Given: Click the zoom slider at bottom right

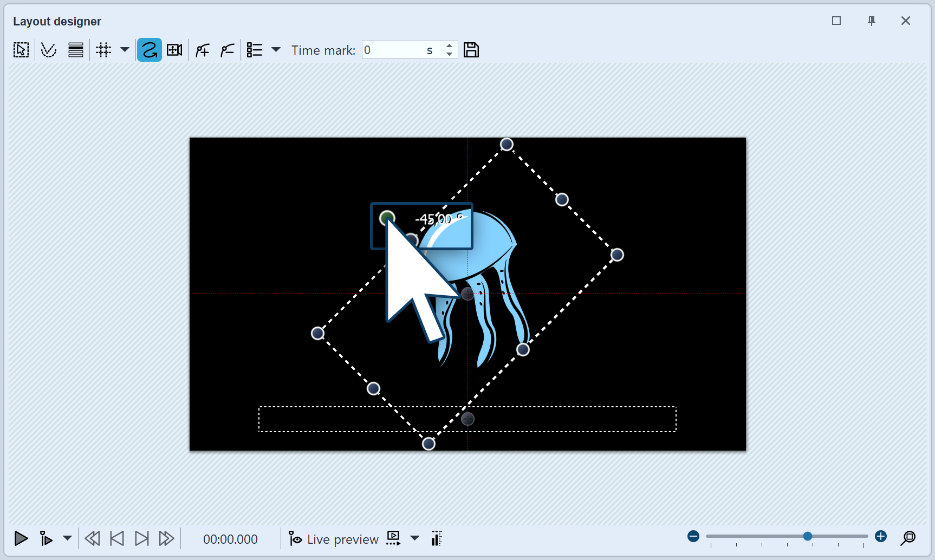Looking at the screenshot, I should coord(807,536).
